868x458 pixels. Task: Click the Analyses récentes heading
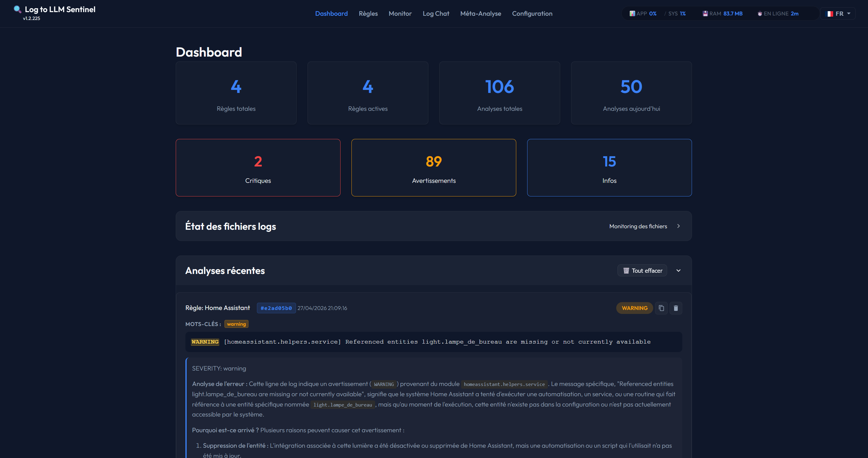click(225, 271)
